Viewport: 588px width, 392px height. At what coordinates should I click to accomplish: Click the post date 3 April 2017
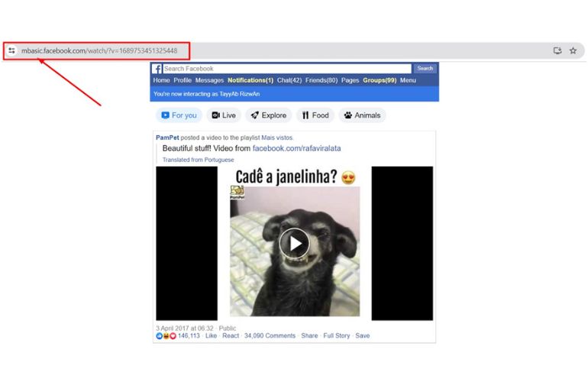click(185, 329)
